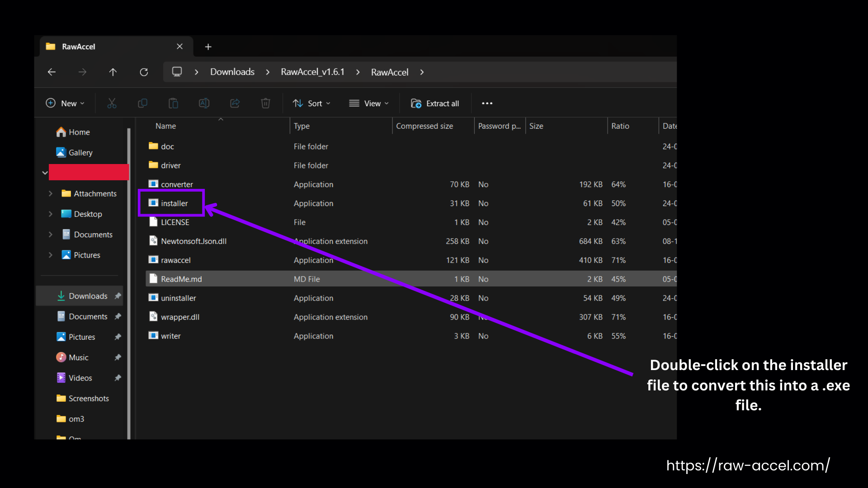
Task: Add a new tab with plus button
Action: tap(208, 47)
